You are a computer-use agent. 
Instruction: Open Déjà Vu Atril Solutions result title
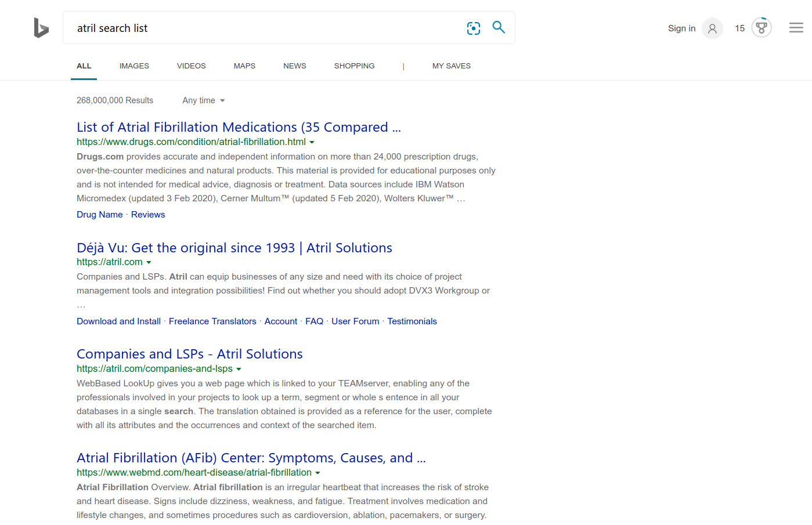tap(234, 248)
